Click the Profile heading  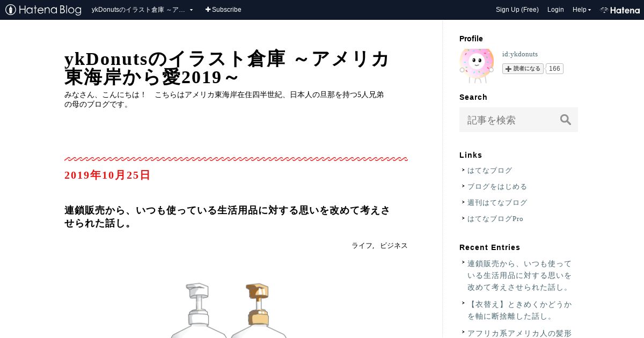[471, 39]
